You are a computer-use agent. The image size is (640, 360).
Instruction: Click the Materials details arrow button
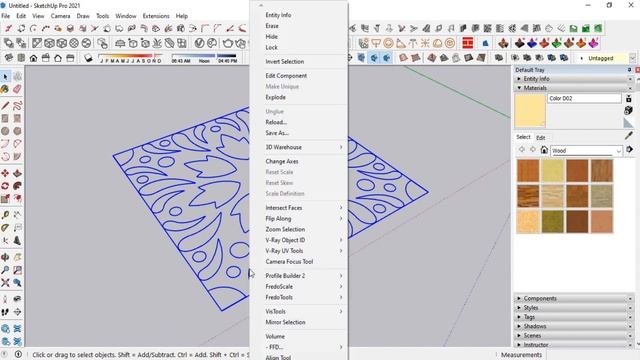[x=629, y=150]
